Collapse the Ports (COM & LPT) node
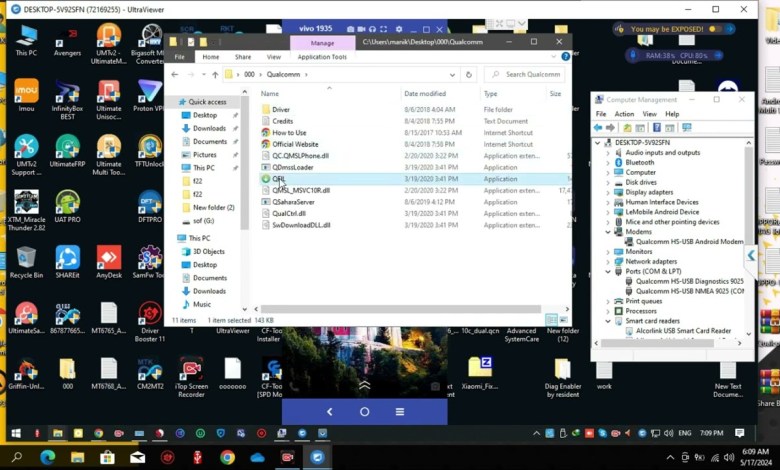 pyautogui.click(x=607, y=271)
